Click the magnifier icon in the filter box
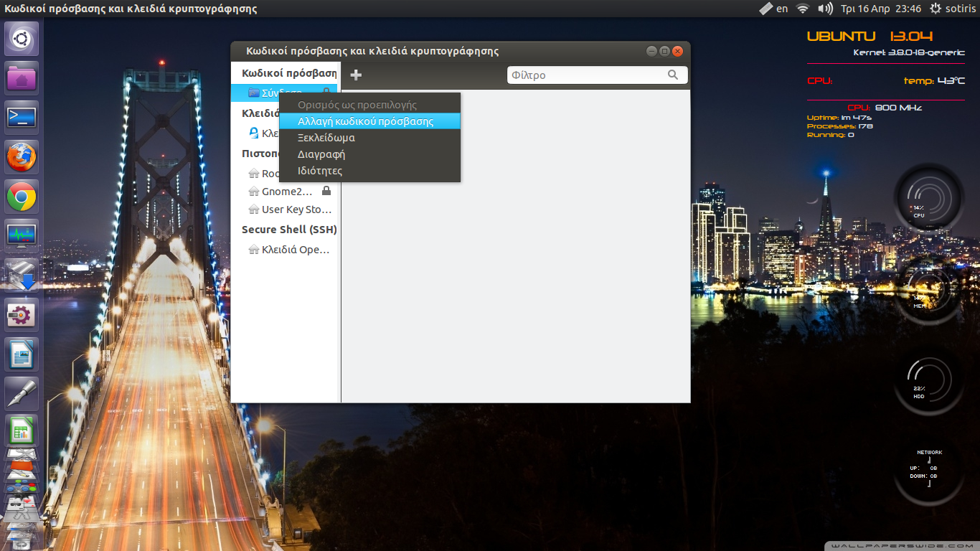Image resolution: width=980 pixels, height=551 pixels. [x=672, y=75]
